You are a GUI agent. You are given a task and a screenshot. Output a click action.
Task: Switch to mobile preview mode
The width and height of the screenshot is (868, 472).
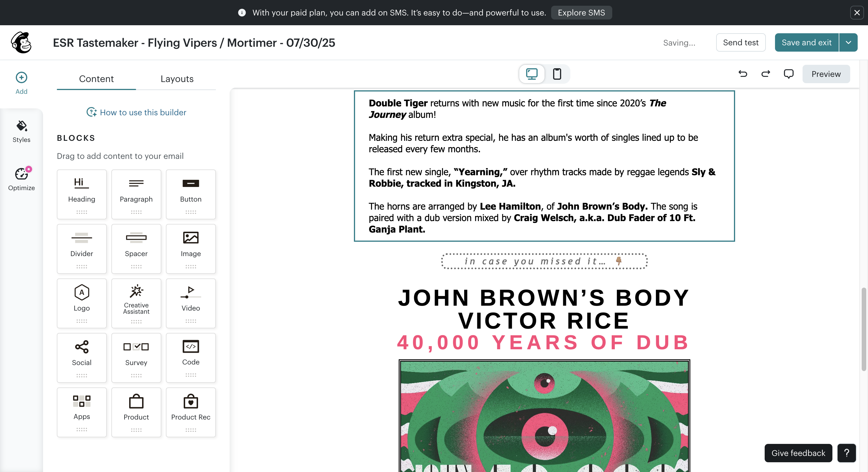tap(557, 74)
